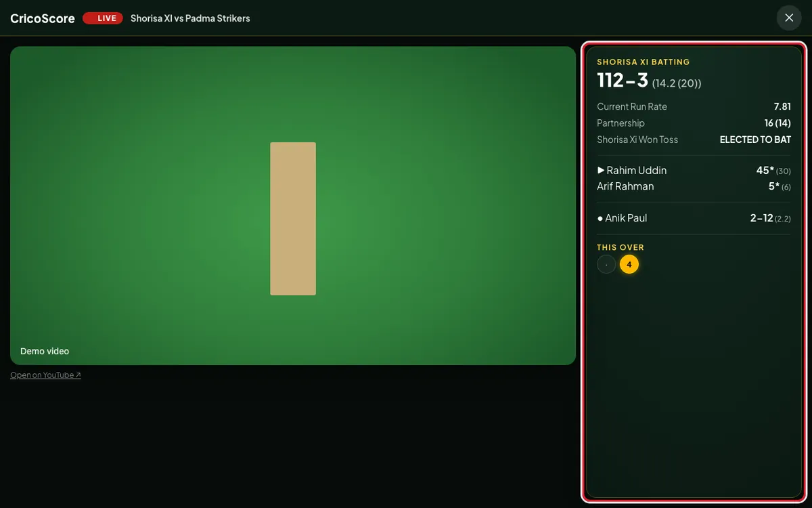Click the red LIVE badge
The image size is (812, 508).
pos(102,18)
